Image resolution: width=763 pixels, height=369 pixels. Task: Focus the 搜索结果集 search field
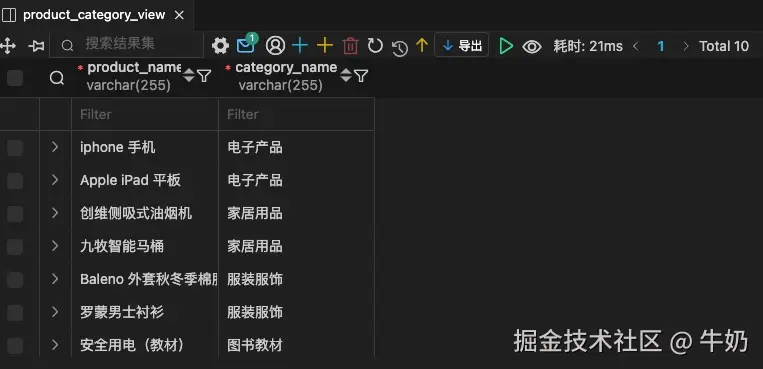coord(127,45)
